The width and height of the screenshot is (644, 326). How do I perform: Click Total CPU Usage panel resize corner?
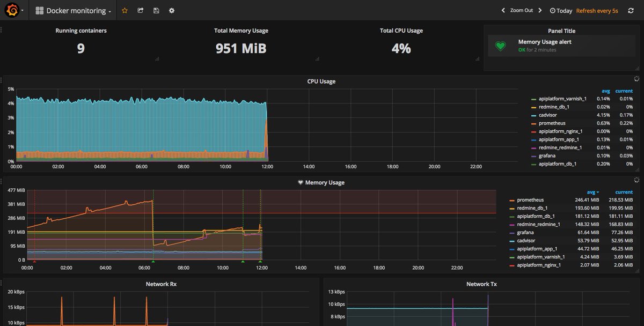click(477, 58)
